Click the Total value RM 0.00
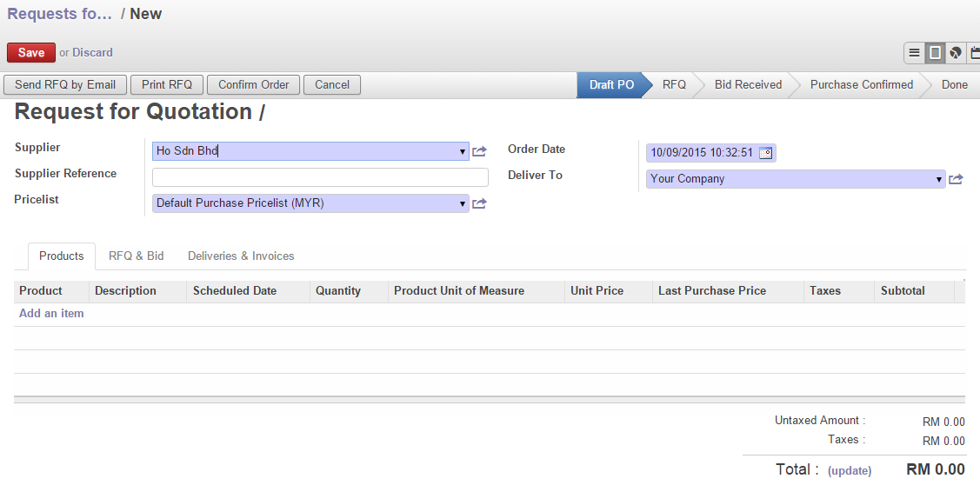Viewport: 980px width, 492px height. click(936, 469)
